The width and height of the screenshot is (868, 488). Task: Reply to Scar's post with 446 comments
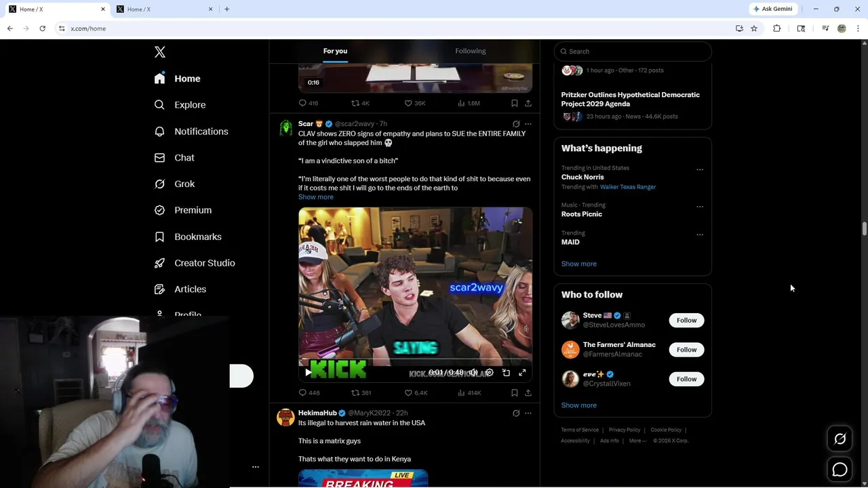click(309, 392)
